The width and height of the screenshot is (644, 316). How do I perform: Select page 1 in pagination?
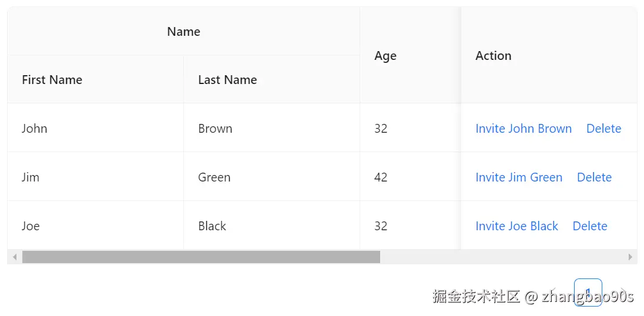pyautogui.click(x=588, y=293)
